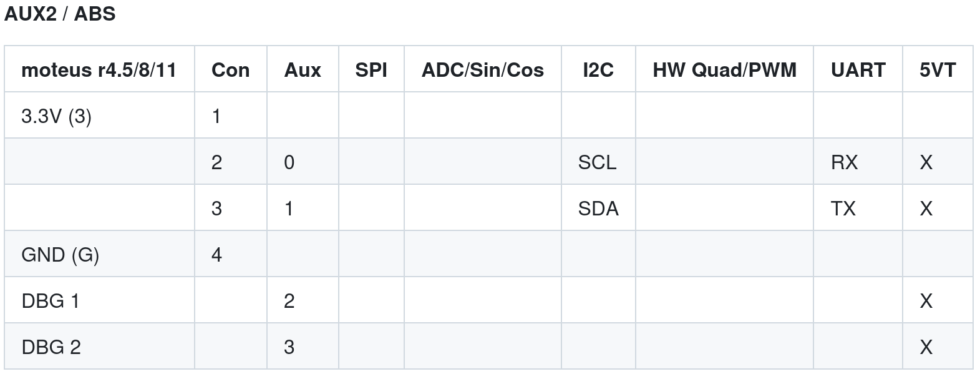Click the 5VT column header
Image resolution: width=980 pixels, height=379 pixels.
click(x=938, y=69)
